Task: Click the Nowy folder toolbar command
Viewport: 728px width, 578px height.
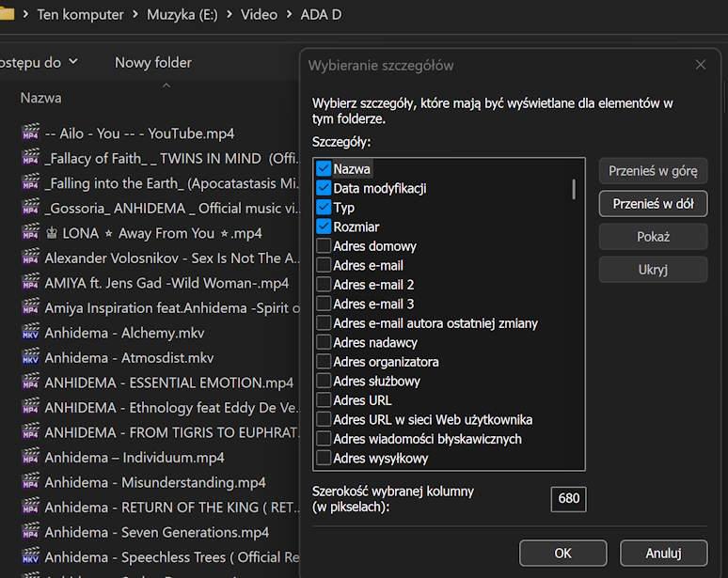Action: pyautogui.click(x=152, y=63)
